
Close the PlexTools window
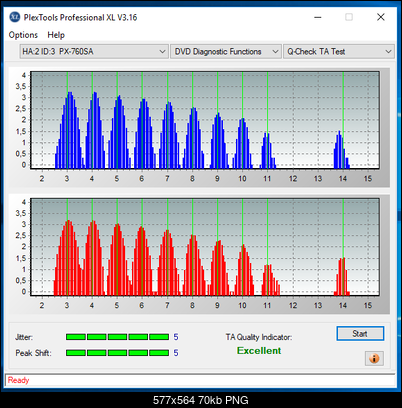pyautogui.click(x=381, y=17)
